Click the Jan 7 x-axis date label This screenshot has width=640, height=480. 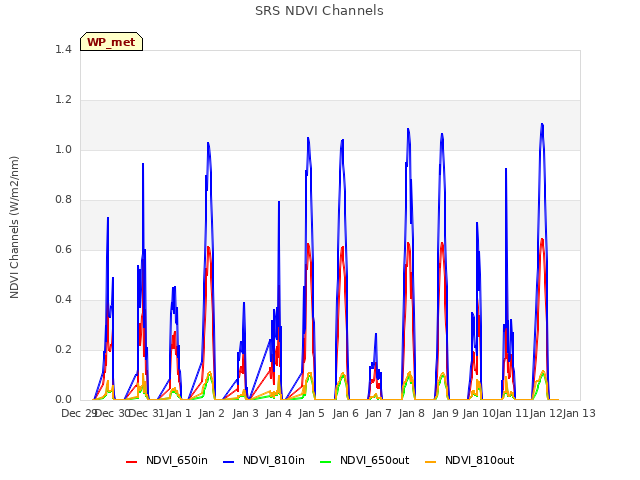point(378,413)
